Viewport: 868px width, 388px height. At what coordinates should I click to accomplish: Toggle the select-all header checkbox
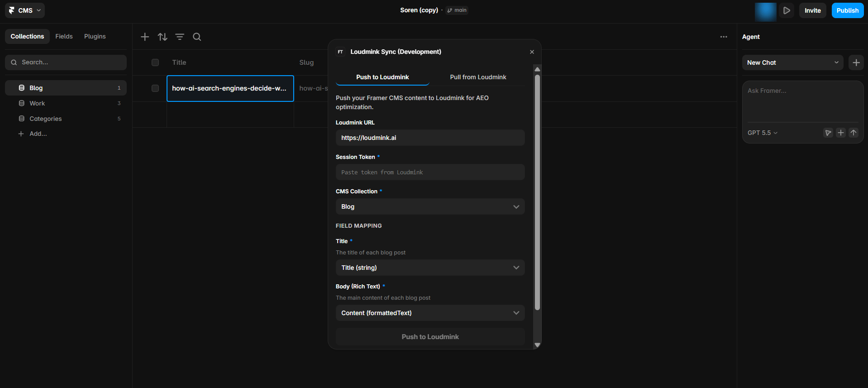(155, 62)
